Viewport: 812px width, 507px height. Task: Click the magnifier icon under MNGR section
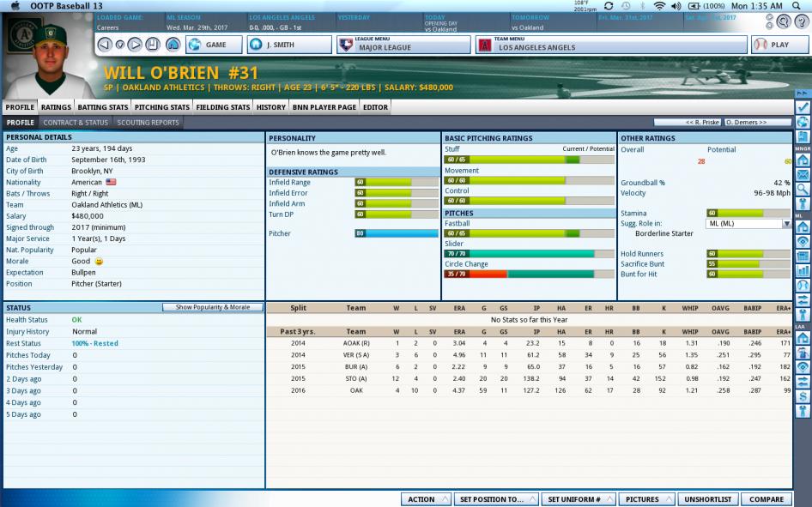[x=803, y=190]
